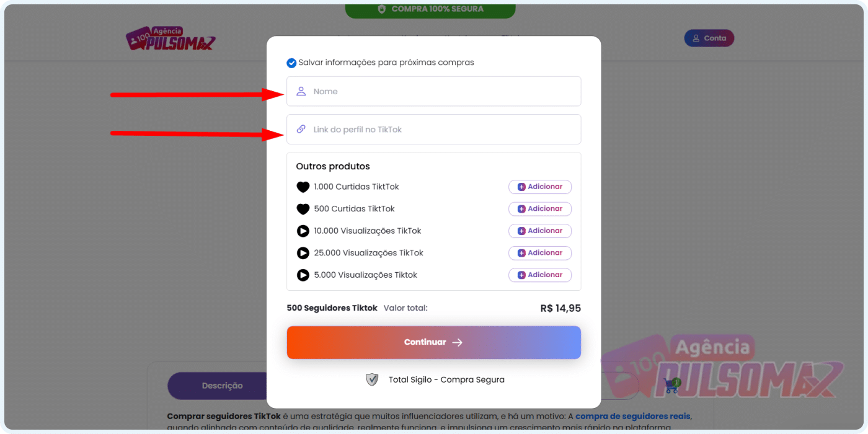Add 500 Curtidas TikTok product
Viewport: 868px width, 434px height.
(540, 209)
